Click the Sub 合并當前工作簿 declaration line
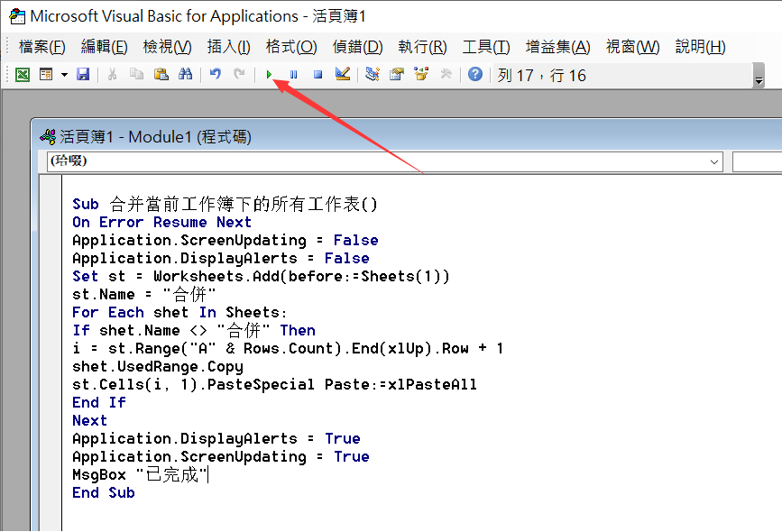 pos(225,204)
